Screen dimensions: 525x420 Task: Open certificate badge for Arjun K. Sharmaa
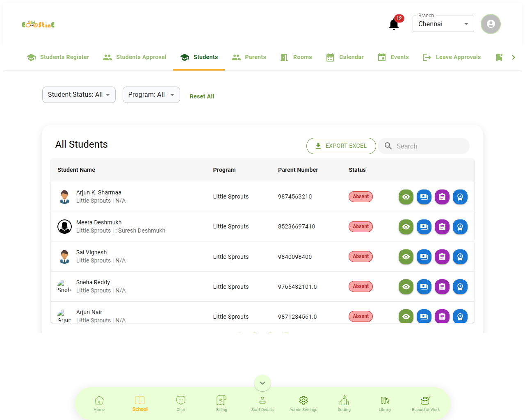(x=460, y=197)
